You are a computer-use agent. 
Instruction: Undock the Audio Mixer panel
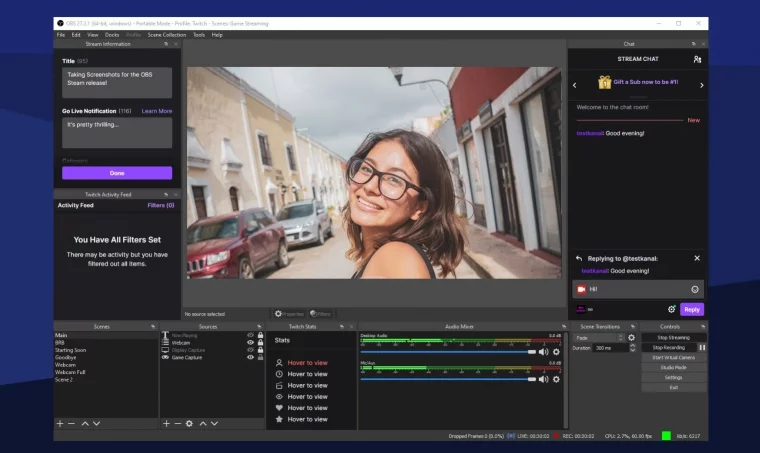pos(563,327)
